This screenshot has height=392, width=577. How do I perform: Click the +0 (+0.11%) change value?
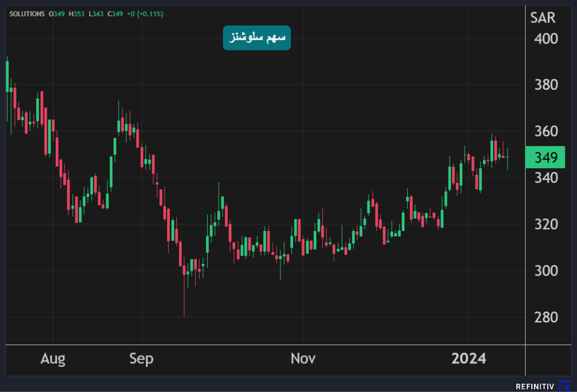[x=145, y=14]
